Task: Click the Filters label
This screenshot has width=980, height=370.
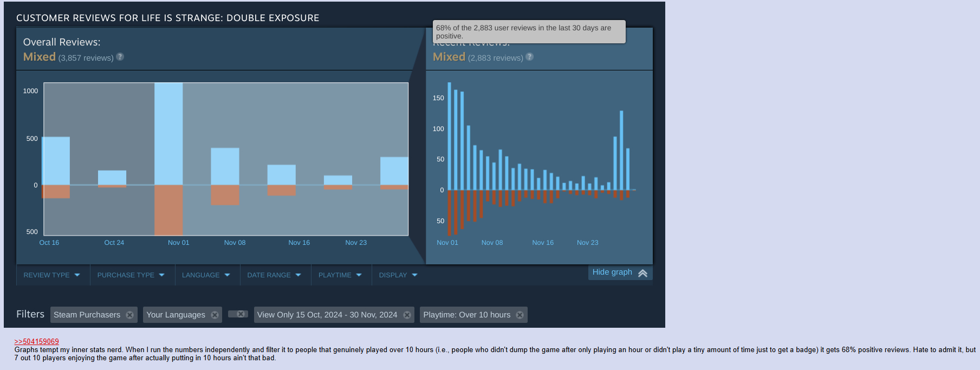Action: 30,314
